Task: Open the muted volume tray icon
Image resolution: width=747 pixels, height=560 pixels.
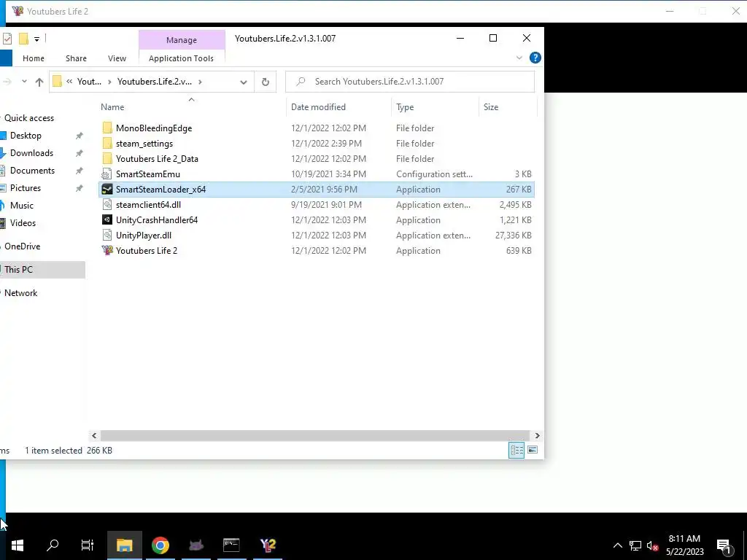Action: 653,545
